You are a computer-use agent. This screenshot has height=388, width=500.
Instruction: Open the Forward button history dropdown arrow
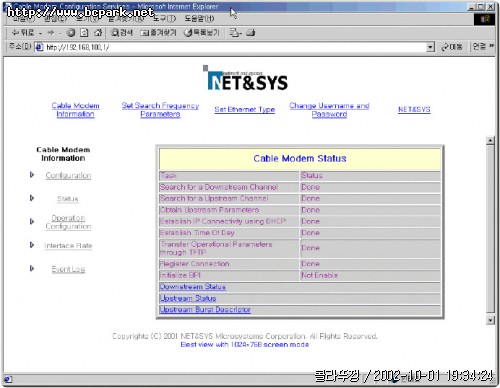click(x=60, y=33)
